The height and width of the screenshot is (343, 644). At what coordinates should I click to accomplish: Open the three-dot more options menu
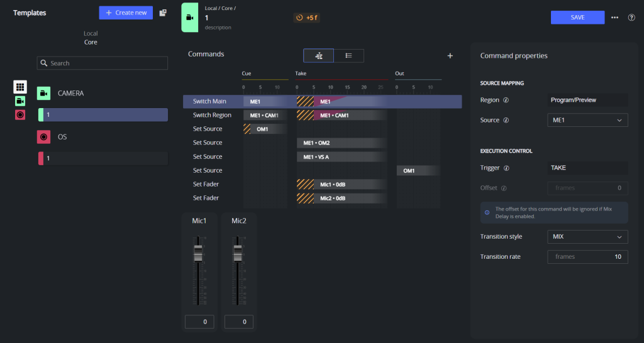(614, 18)
